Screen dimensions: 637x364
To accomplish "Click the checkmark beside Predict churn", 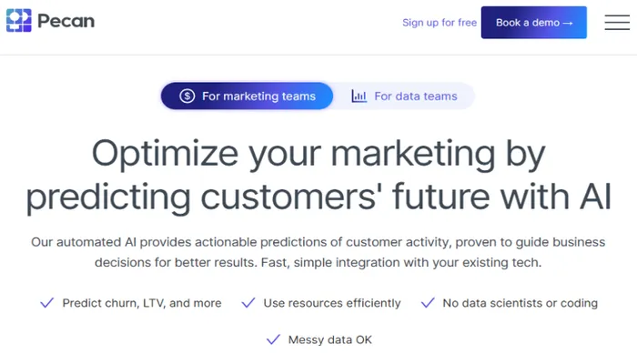I will 47,303.
